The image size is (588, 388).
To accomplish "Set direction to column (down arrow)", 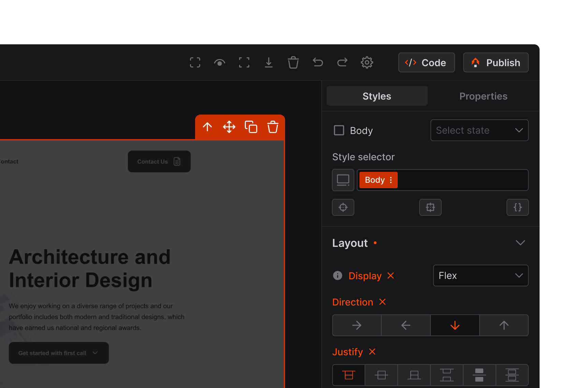I will pos(455,325).
